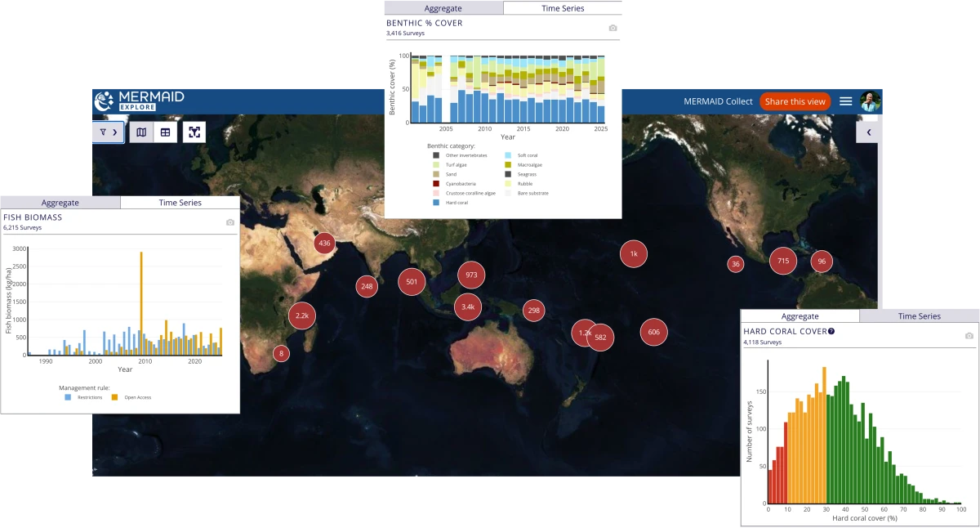Click 'FISH BIOMASS' panel title
The image size is (980, 528).
33,217
